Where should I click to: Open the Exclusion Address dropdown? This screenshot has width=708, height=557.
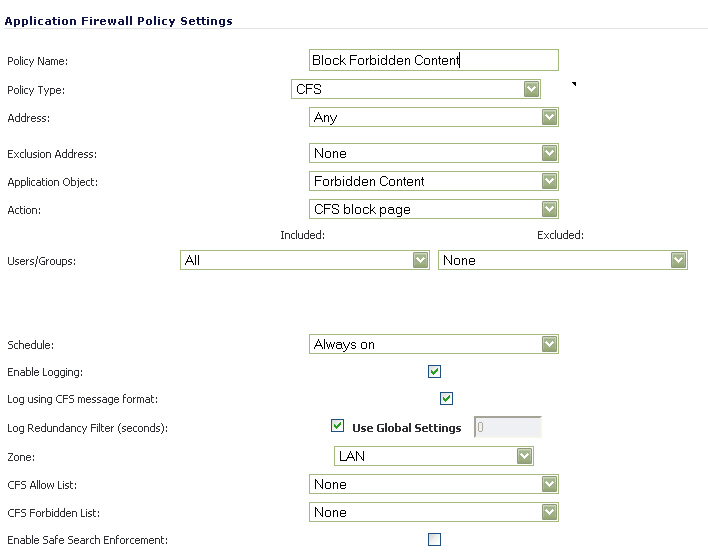[434, 153]
